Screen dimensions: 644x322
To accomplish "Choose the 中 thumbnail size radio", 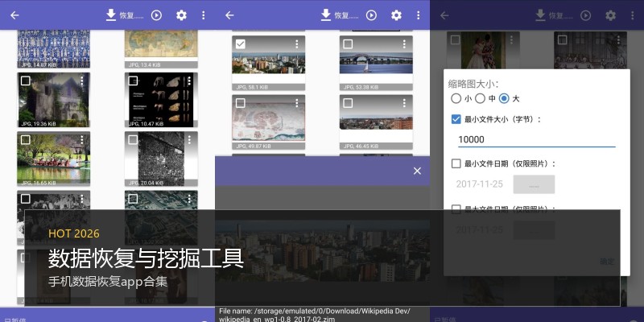I will coord(480,98).
